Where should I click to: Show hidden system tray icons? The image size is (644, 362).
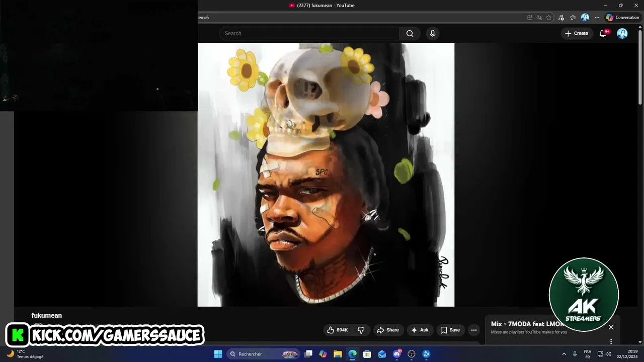click(563, 354)
